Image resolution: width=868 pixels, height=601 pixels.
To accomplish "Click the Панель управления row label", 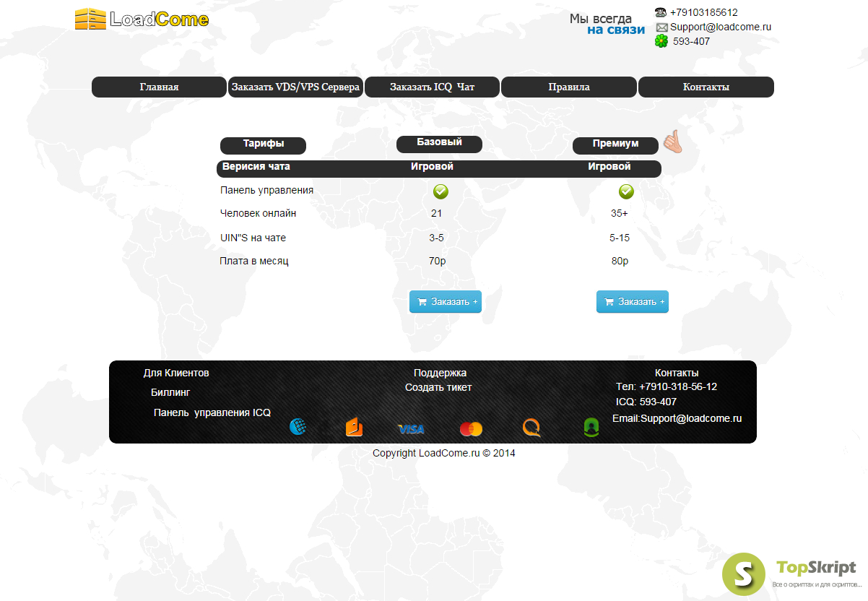I will [266, 190].
